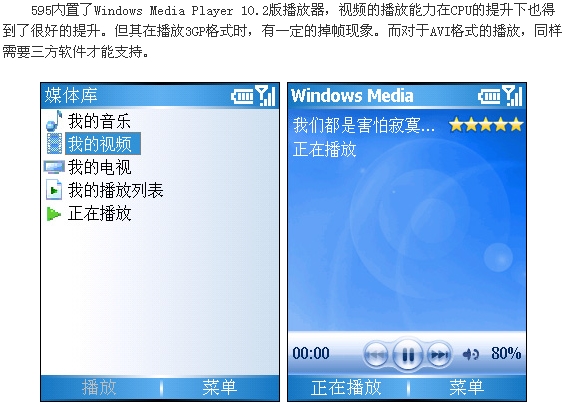The height and width of the screenshot is (407, 565).
Task: Skip to the previous track
Action: [376, 355]
